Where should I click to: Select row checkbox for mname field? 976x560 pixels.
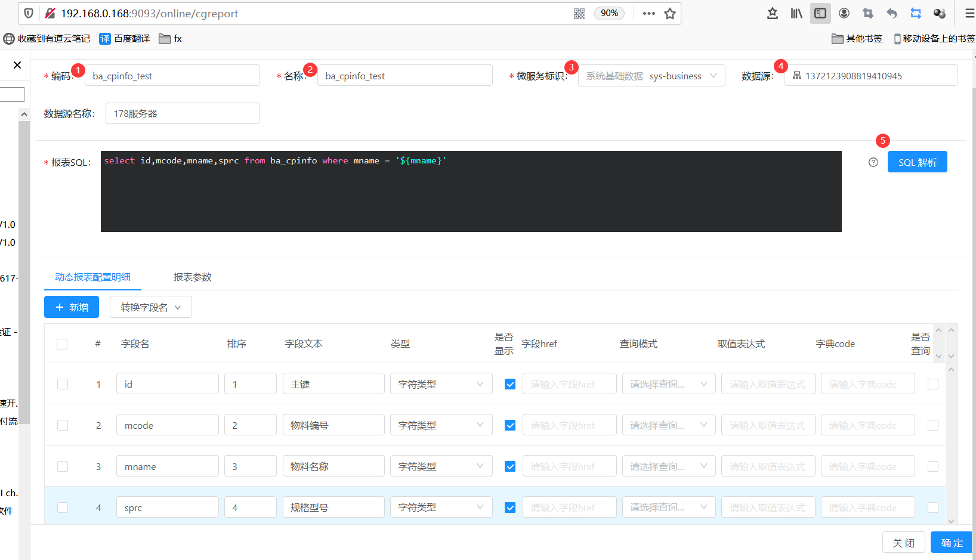(x=63, y=466)
